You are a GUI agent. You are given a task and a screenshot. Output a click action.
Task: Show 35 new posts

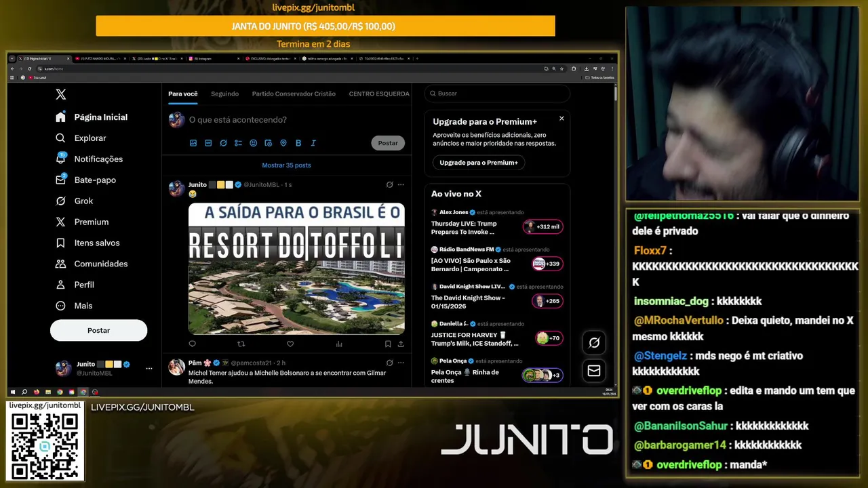[x=286, y=165]
